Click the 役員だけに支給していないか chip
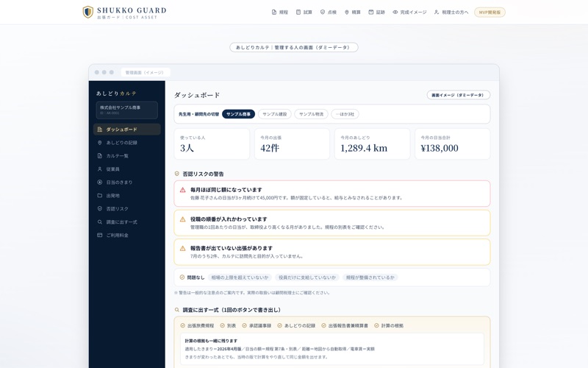 [307, 277]
